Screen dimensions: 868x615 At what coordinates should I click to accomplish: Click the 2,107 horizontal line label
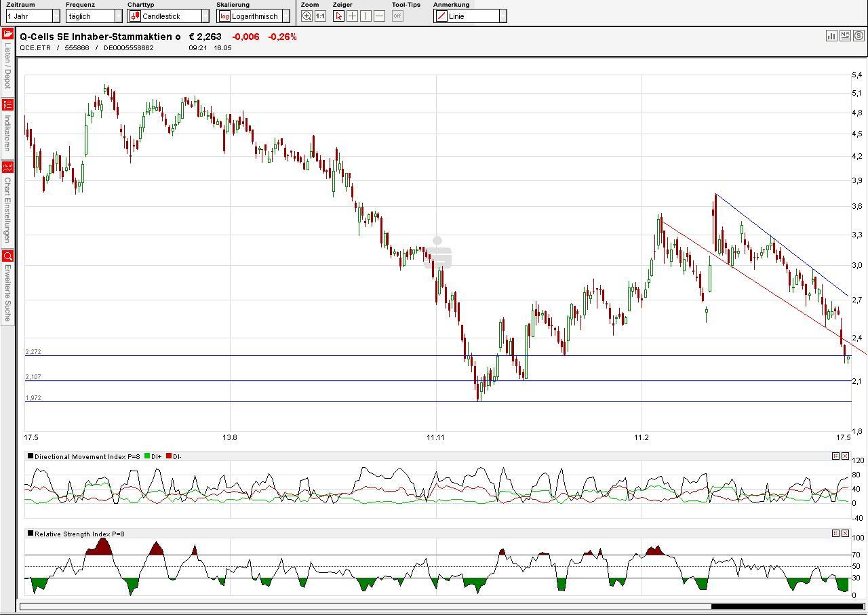(x=33, y=377)
